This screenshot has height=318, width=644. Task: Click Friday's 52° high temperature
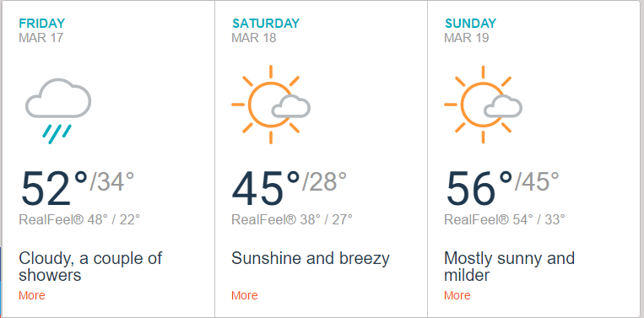54,188
